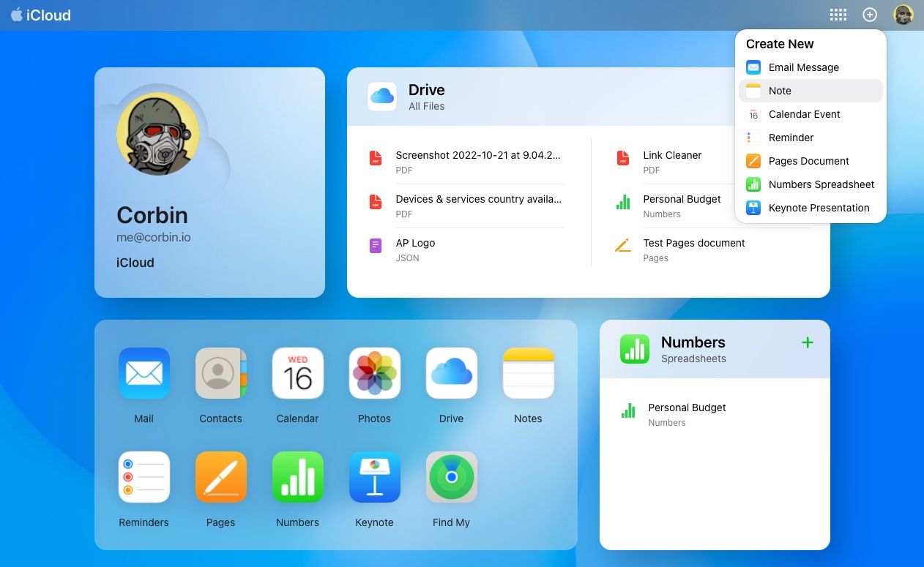This screenshot has width=924, height=567.
Task: Open the Mail app from the launcher
Action: click(144, 373)
